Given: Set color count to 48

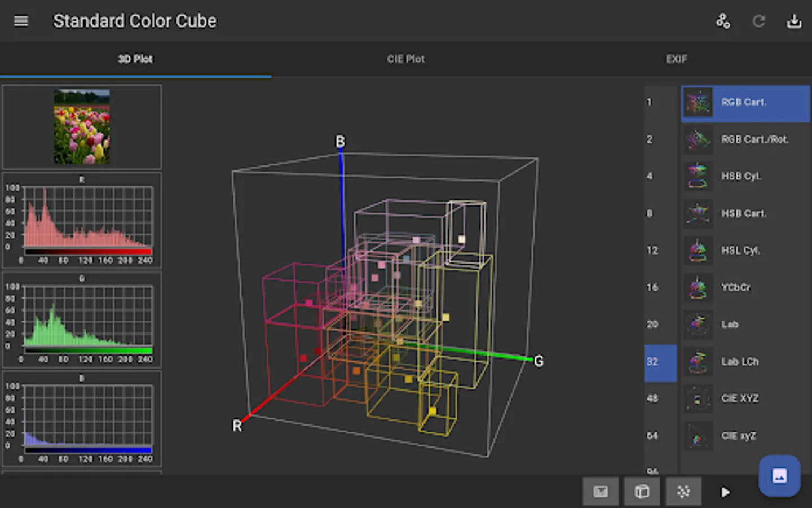Looking at the screenshot, I should pyautogui.click(x=660, y=398).
